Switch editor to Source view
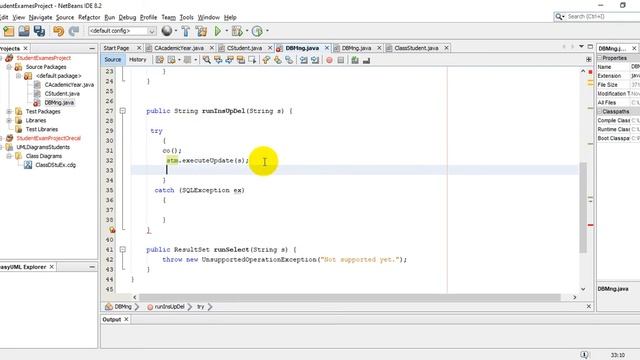The height and width of the screenshot is (360, 640). [x=113, y=60]
